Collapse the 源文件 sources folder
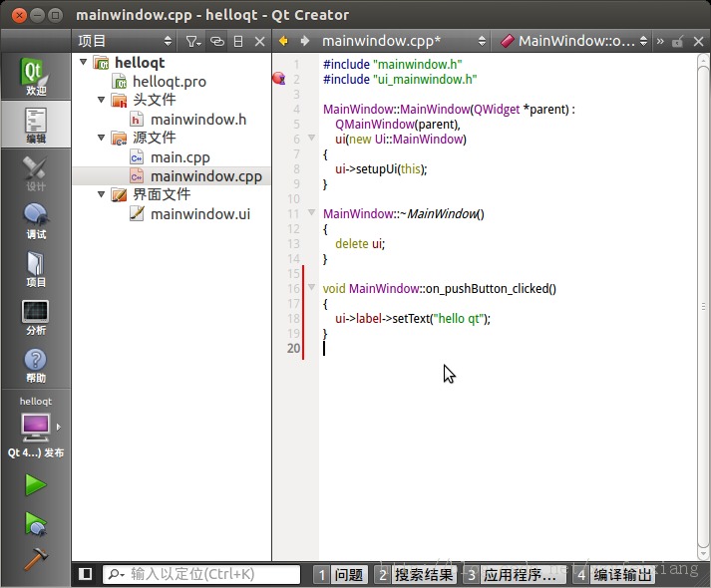Screen dimensions: 711x588 [x=102, y=138]
